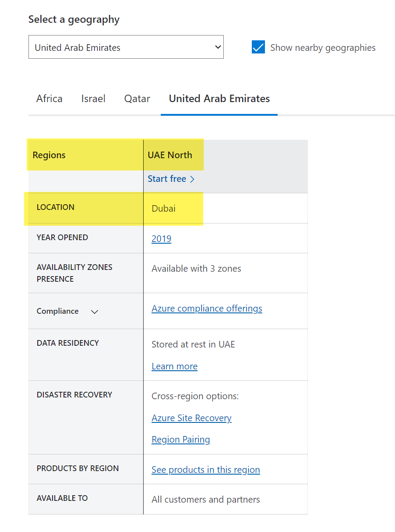Select the United Arab Emirates tab
Viewport: 395px width, 532px height.
point(219,99)
